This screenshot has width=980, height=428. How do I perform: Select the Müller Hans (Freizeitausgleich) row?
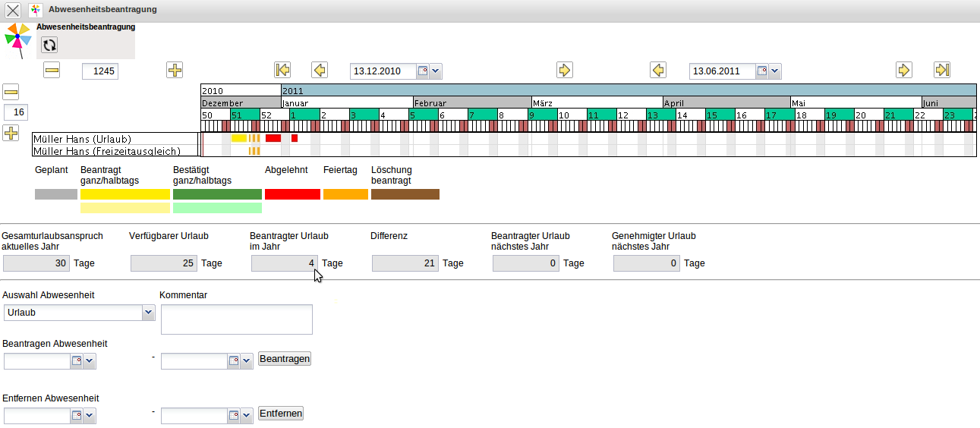click(x=114, y=151)
